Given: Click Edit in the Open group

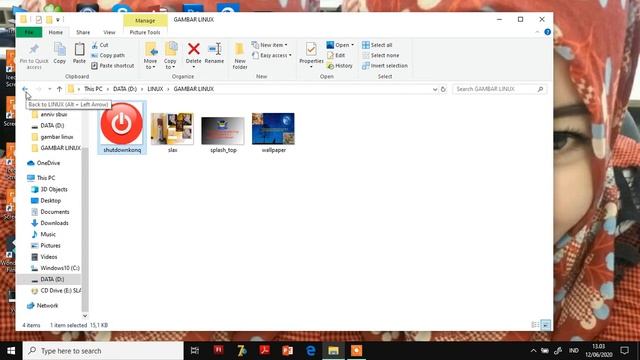Looking at the screenshot, I should tap(336, 55).
